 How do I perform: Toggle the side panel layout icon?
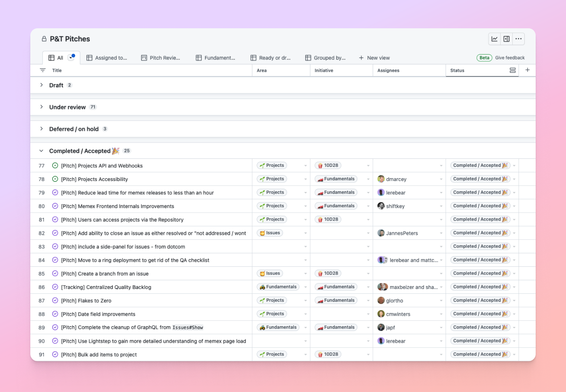click(506, 39)
